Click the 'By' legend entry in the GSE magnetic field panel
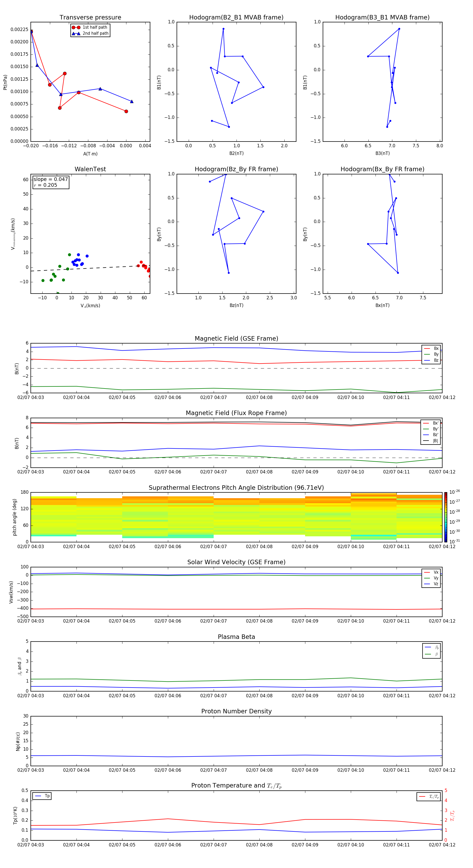Image resolution: width=473 pixels, height=868 pixels. [431, 354]
